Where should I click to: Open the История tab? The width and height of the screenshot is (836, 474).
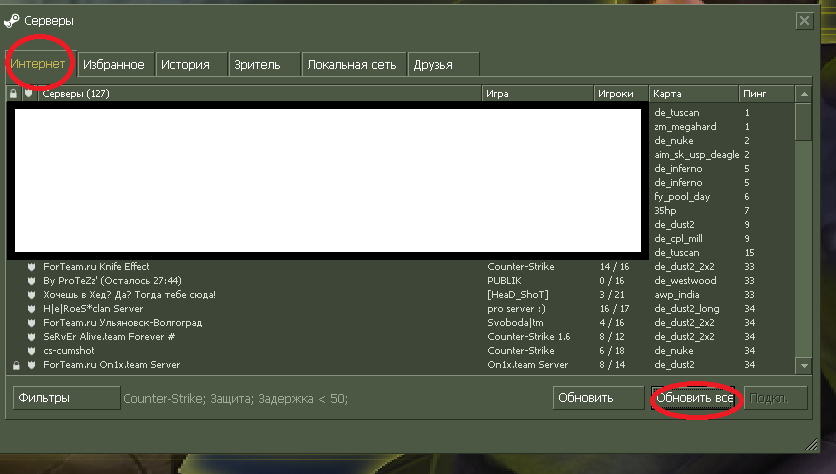pyautogui.click(x=191, y=65)
